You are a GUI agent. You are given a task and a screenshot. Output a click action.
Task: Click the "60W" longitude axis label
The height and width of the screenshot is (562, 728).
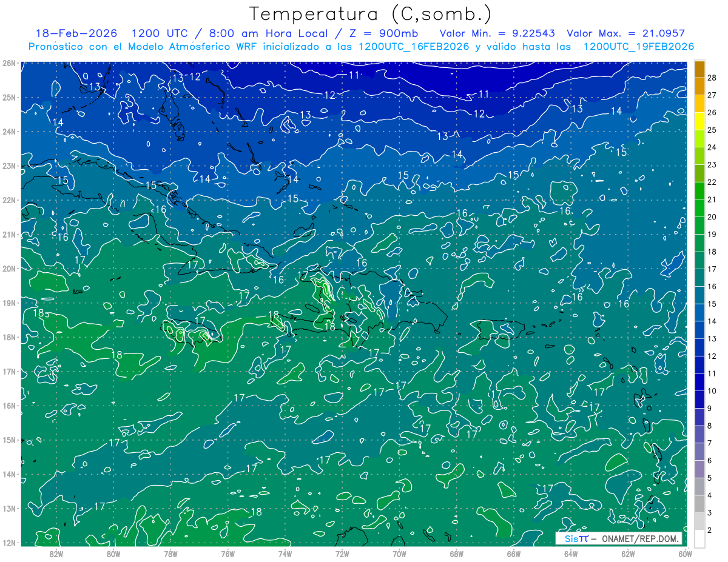pos(685,553)
